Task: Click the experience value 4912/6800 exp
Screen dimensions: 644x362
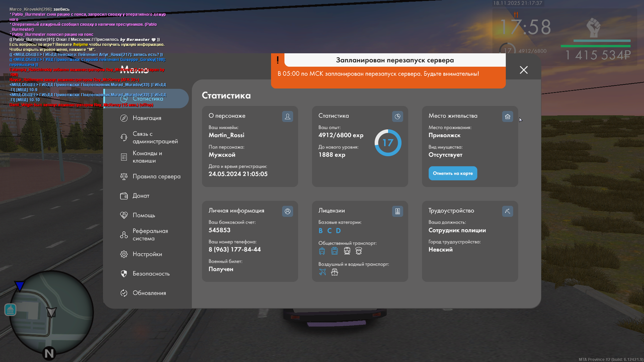Action: [x=341, y=135]
